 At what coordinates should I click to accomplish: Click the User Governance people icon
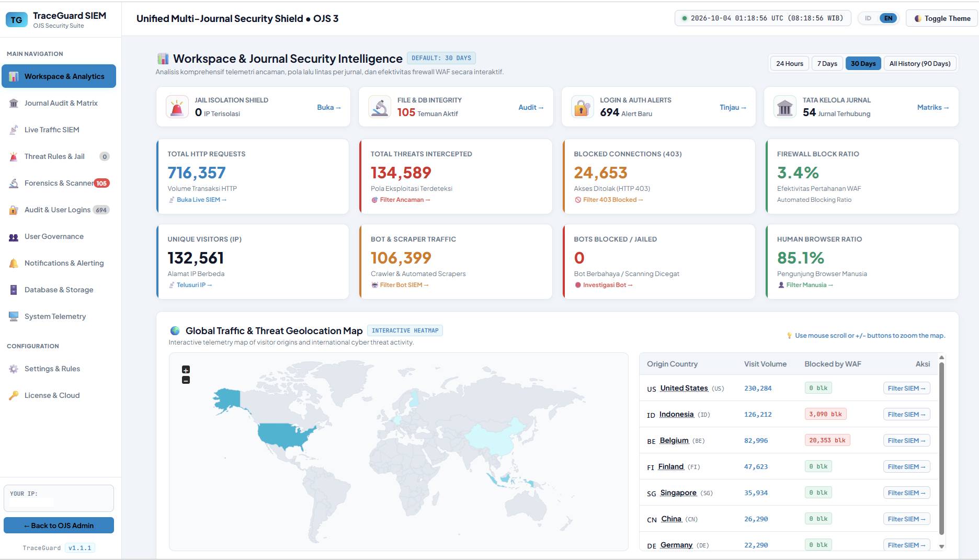click(14, 237)
